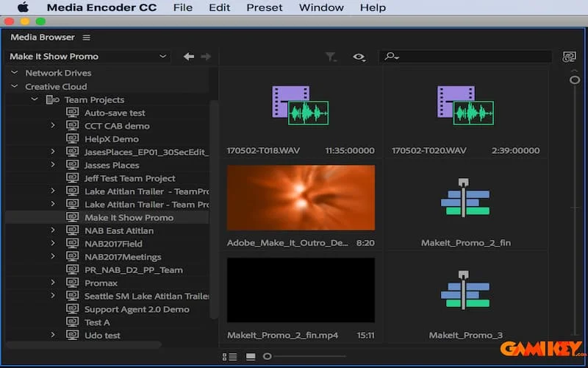Click the NAB East Atitlan project icon
This screenshot has width=588, height=368.
point(72,230)
